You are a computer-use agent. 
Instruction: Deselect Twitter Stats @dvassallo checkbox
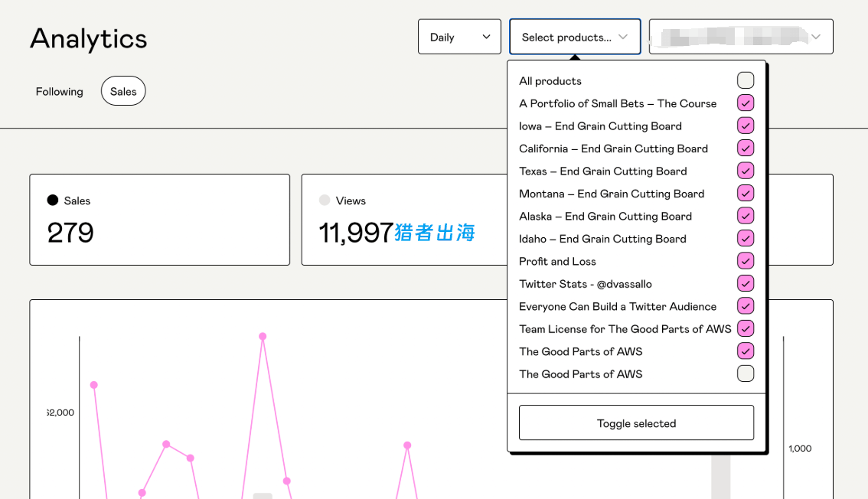[x=745, y=283]
